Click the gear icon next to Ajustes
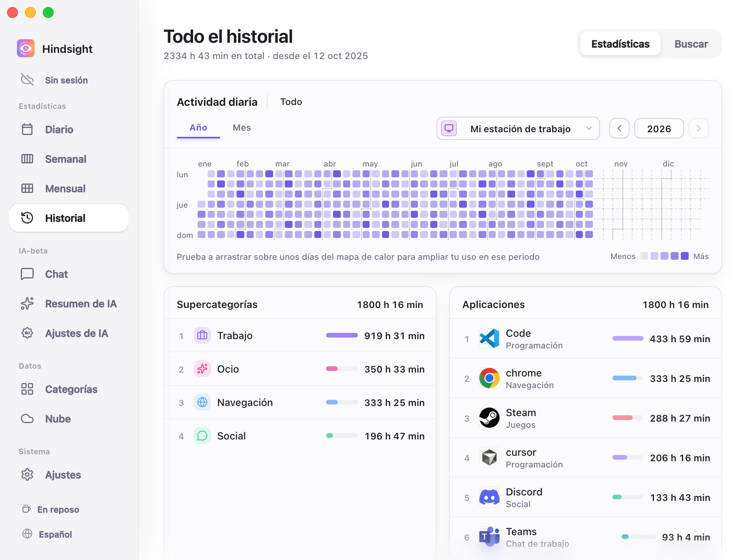Viewport: 747px width, 560px height. pyautogui.click(x=27, y=474)
